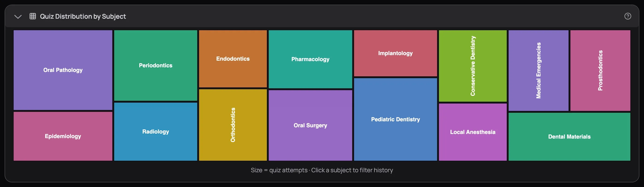Select Pharmacology in the treemap
Image resolution: width=644 pixels, height=187 pixels.
[x=310, y=59]
